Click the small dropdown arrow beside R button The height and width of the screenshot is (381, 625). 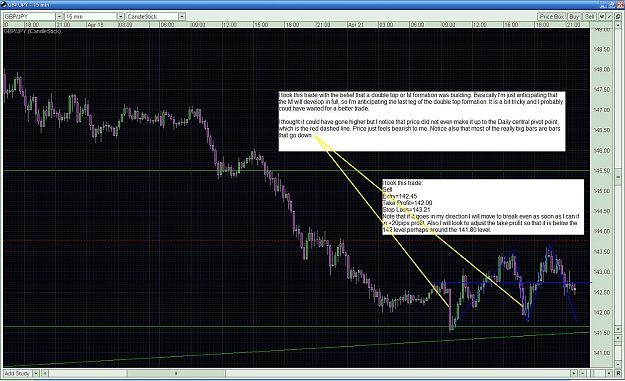click(x=609, y=373)
